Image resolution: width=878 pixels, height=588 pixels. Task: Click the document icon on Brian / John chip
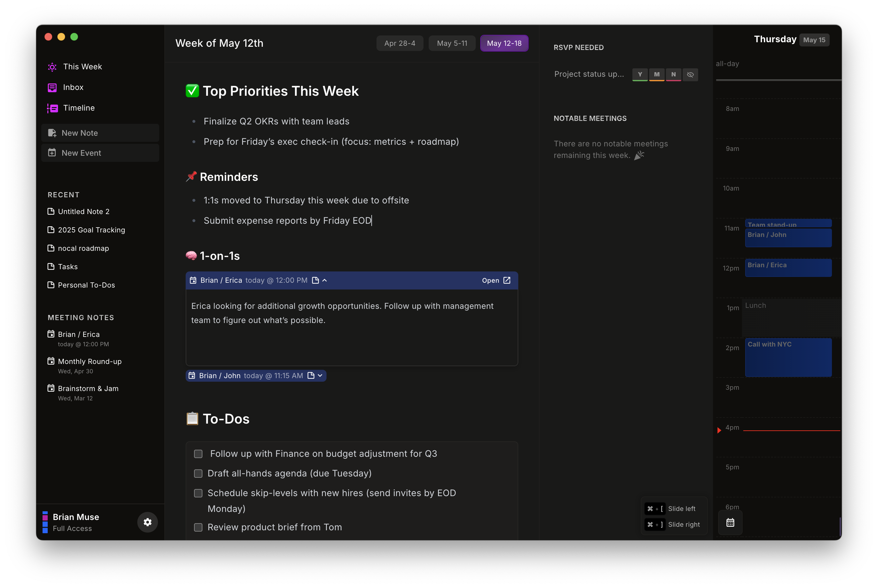(x=311, y=376)
